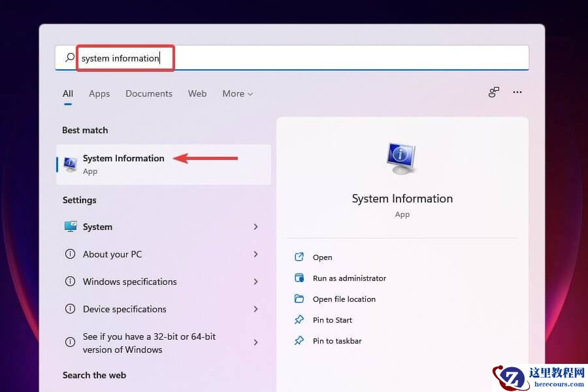
Task: Click the search magnifier icon
Action: (x=69, y=57)
